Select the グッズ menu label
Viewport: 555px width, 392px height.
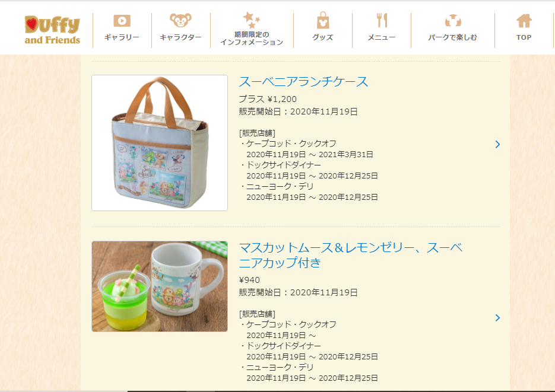pos(323,37)
